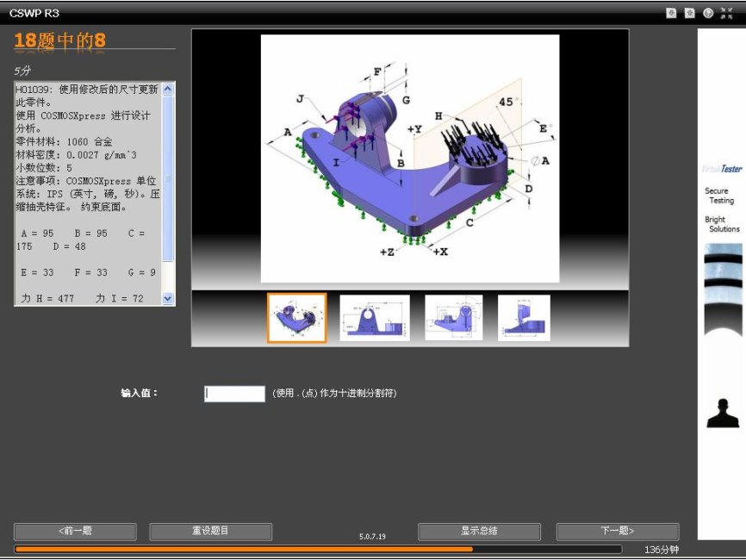Click the '5分' points label

pos(22,71)
